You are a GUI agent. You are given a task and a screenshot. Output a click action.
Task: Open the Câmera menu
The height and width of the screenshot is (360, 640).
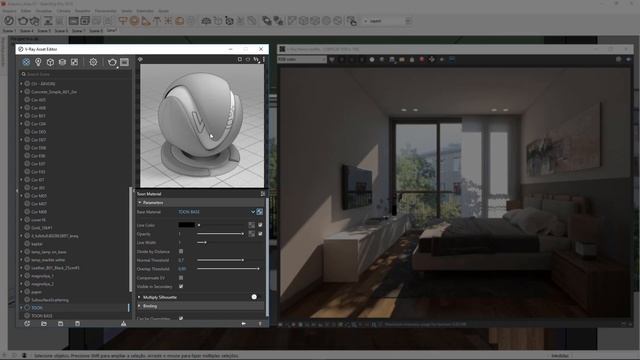tap(63, 11)
